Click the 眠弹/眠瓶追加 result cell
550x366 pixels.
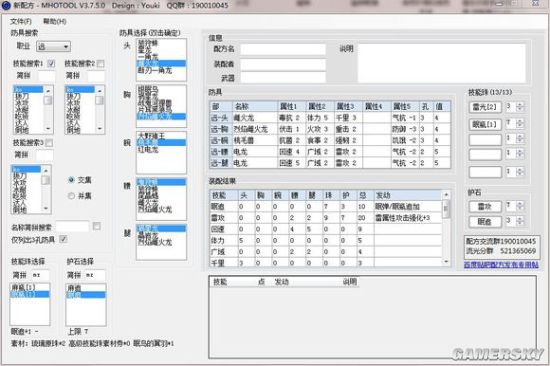coord(408,207)
